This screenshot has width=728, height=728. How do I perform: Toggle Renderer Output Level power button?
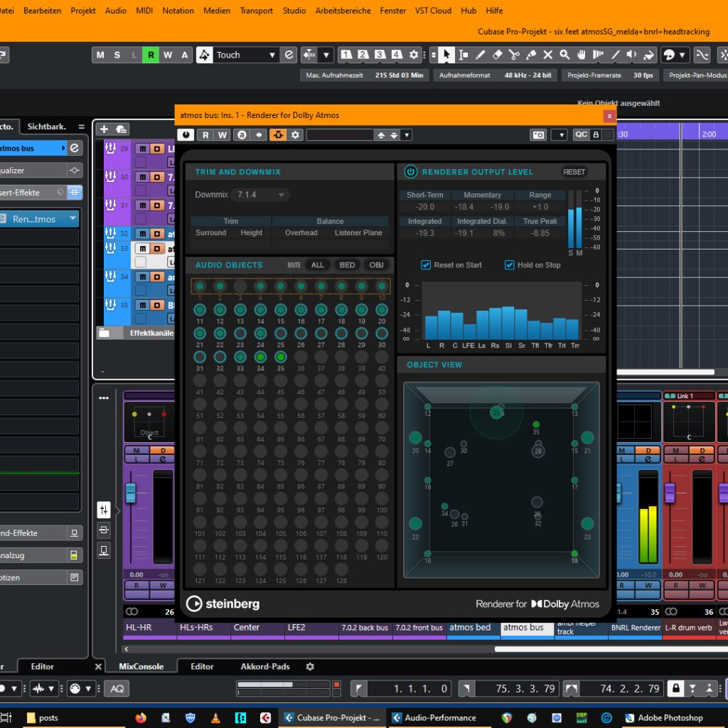(x=410, y=172)
